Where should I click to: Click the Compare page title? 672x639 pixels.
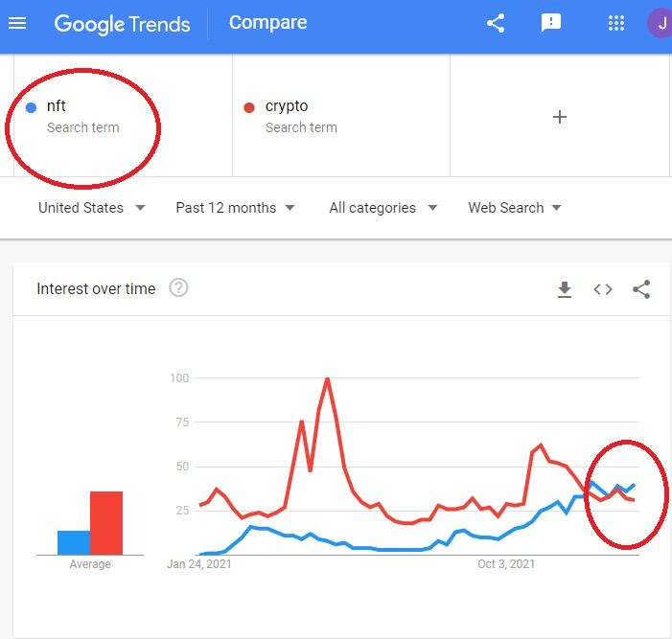pos(267,22)
